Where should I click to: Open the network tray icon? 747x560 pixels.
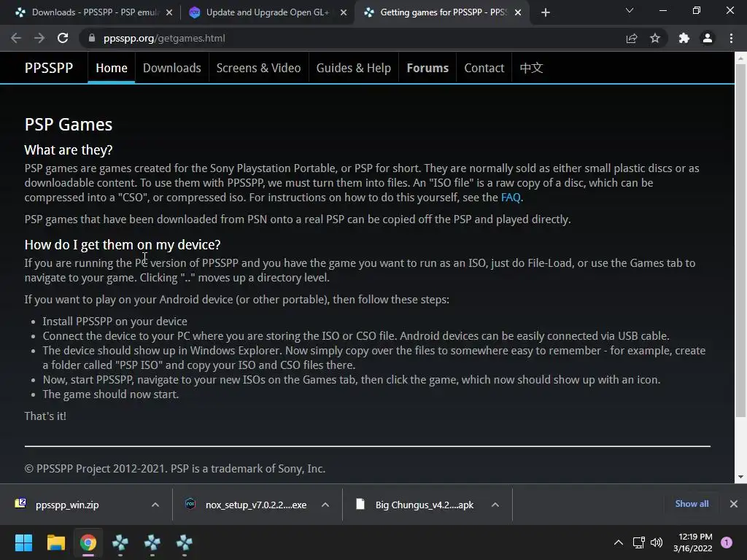click(x=638, y=542)
